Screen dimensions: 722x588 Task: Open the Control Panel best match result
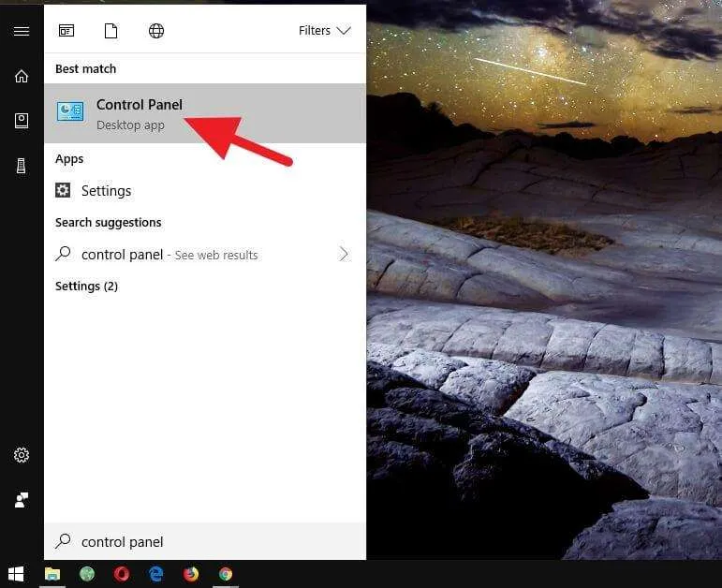click(x=205, y=113)
